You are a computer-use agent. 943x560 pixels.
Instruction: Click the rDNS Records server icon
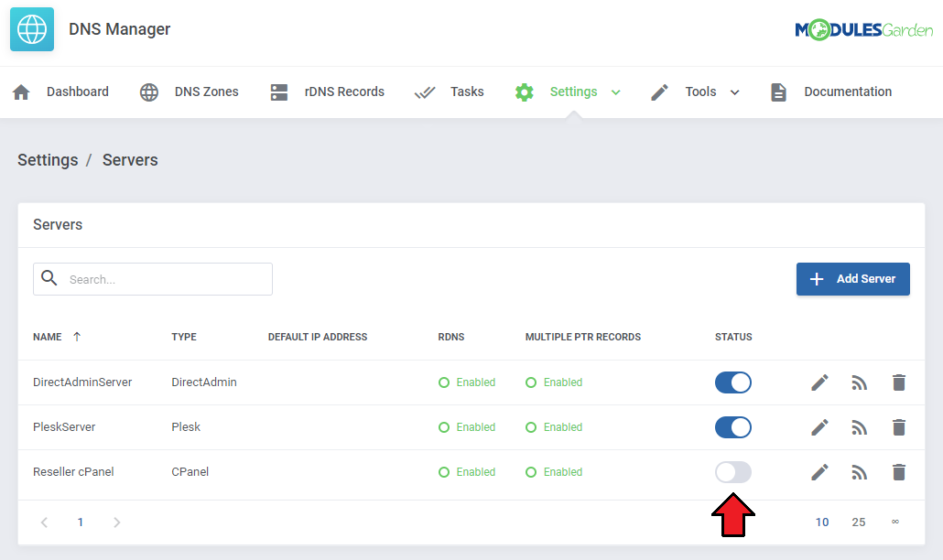click(x=279, y=92)
